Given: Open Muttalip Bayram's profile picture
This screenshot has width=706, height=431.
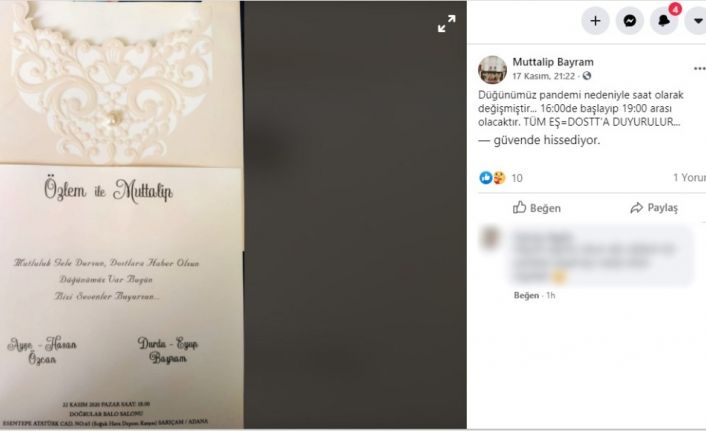Looking at the screenshot, I should [492, 70].
